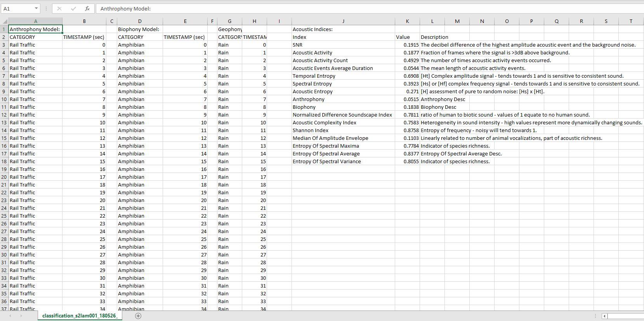Screen dimensions: 644x321
Task: Click the 'Acoustic Events Average Duration' cell
Action: coord(343,68)
